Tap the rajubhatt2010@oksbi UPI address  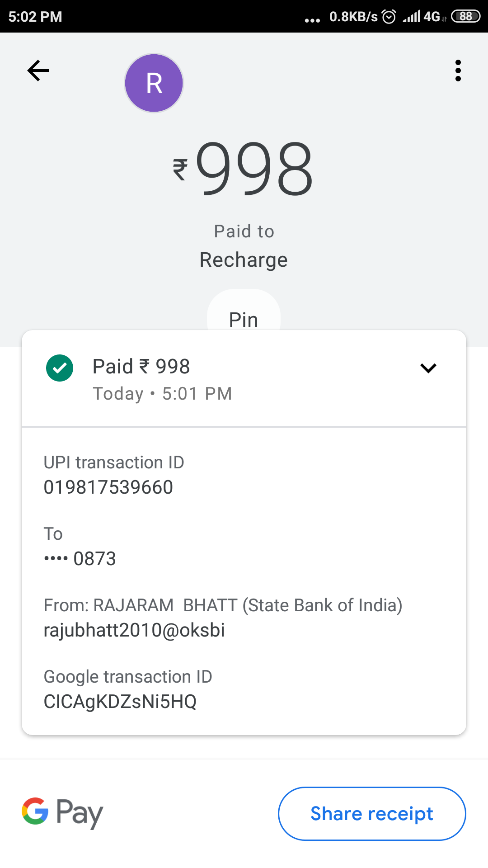tap(134, 630)
